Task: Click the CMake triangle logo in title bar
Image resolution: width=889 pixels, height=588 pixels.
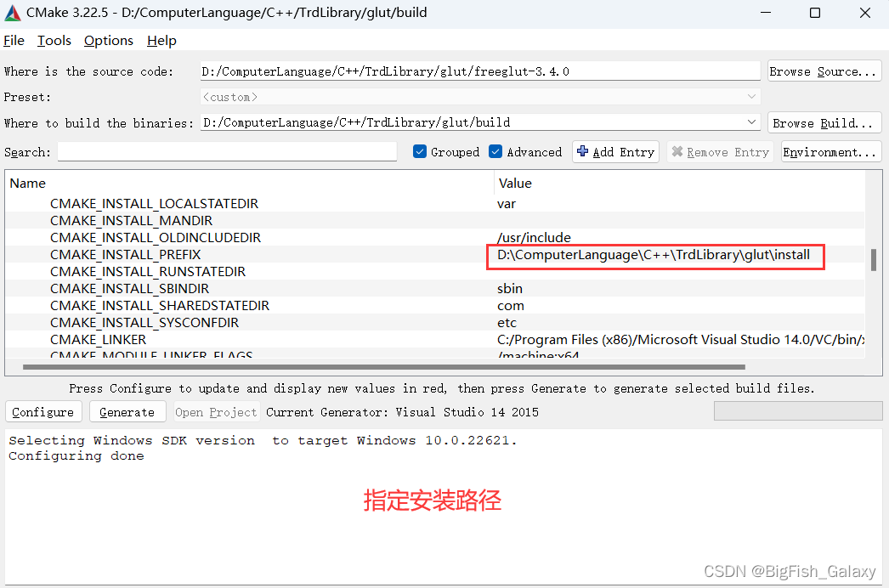Action: click(12, 13)
